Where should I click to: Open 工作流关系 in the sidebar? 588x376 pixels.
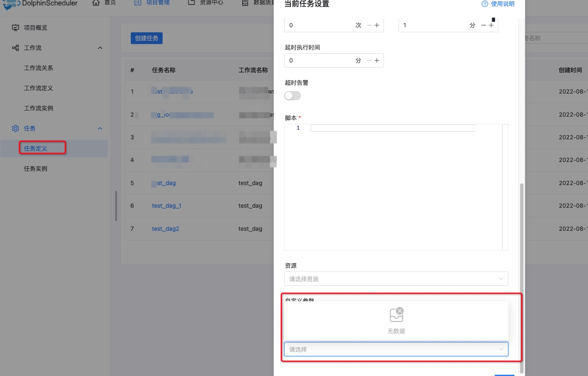point(39,68)
